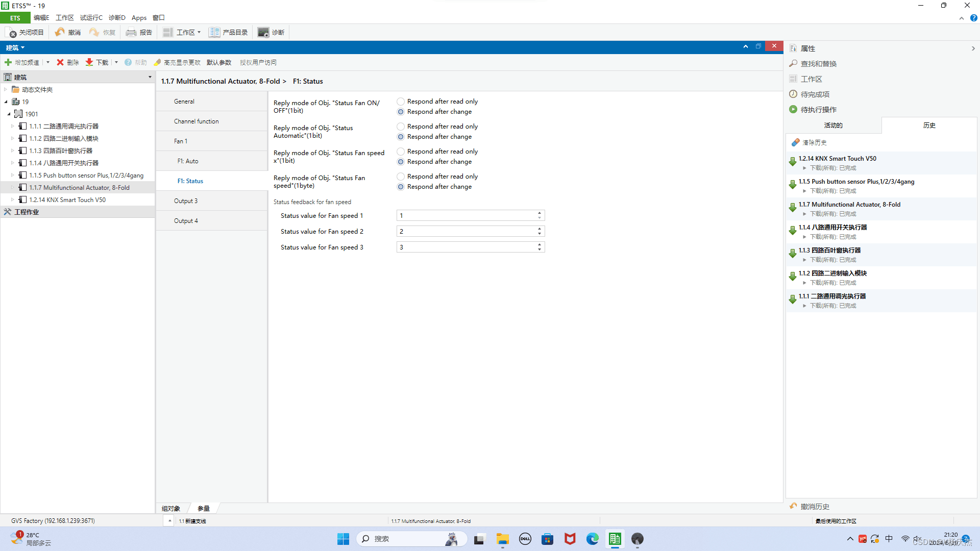Select 'Respond after change' for Status Fan speed 1byte
The image size is (980, 551).
(401, 187)
